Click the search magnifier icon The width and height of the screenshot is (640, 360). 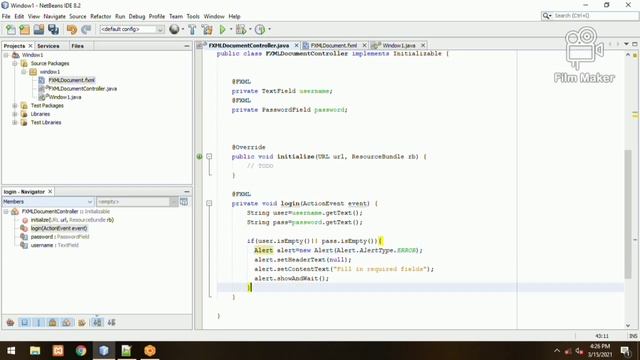[546, 16]
